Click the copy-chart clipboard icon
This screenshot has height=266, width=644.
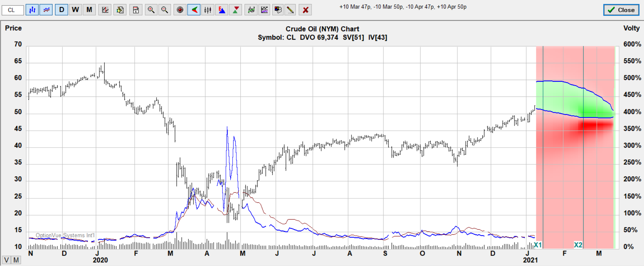(x=120, y=10)
